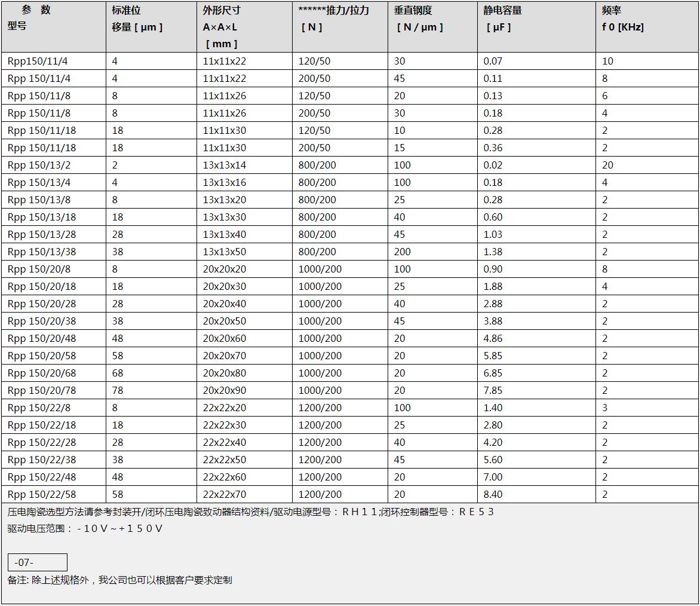The width and height of the screenshot is (700, 606).
Task: Click the 20 KHz frequency cell for Rpp 150/13/2
Action: coord(607,165)
